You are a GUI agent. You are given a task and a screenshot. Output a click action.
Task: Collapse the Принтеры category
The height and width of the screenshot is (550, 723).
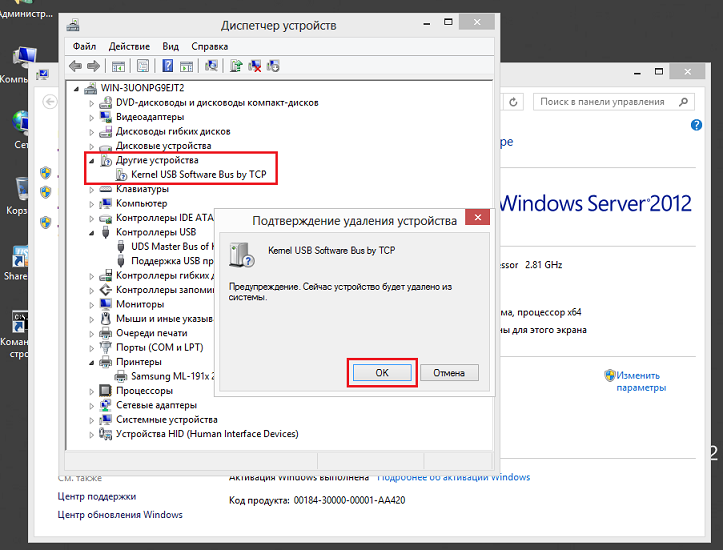tap(93, 362)
